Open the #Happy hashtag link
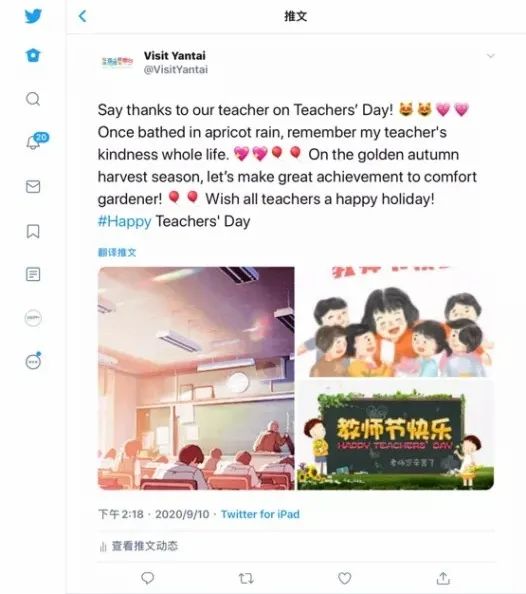Image resolution: width=526 pixels, height=594 pixels. pyautogui.click(x=124, y=221)
